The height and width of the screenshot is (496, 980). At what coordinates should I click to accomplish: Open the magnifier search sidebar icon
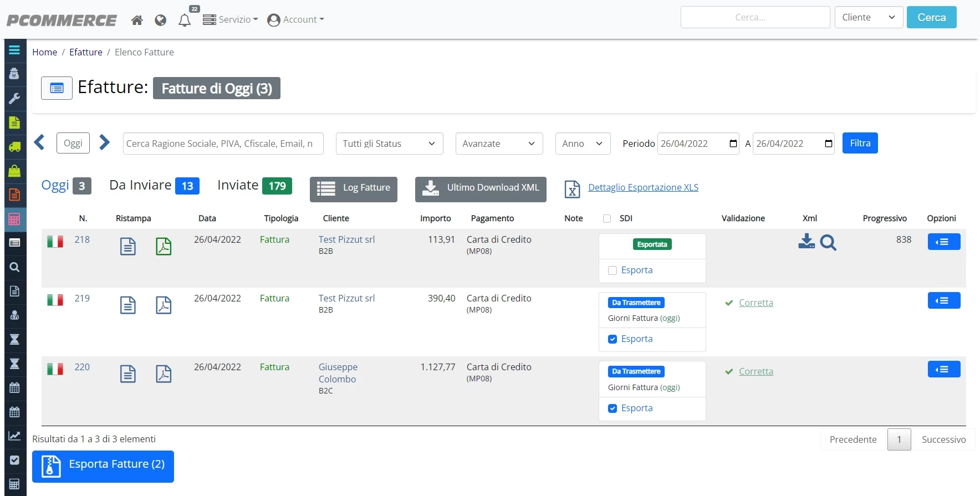[x=14, y=267]
